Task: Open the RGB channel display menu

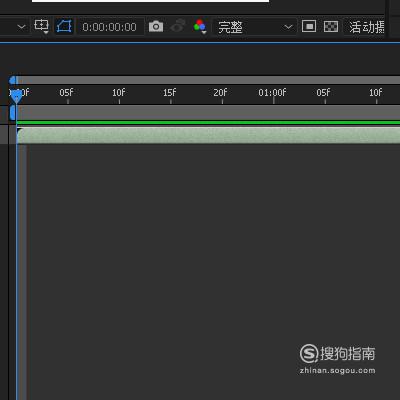Action: tap(200, 27)
